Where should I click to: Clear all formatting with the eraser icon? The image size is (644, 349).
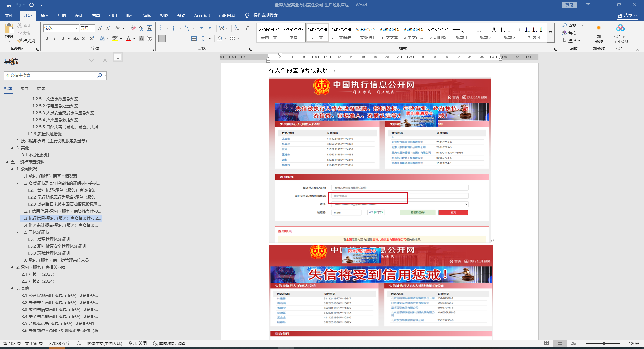point(133,28)
